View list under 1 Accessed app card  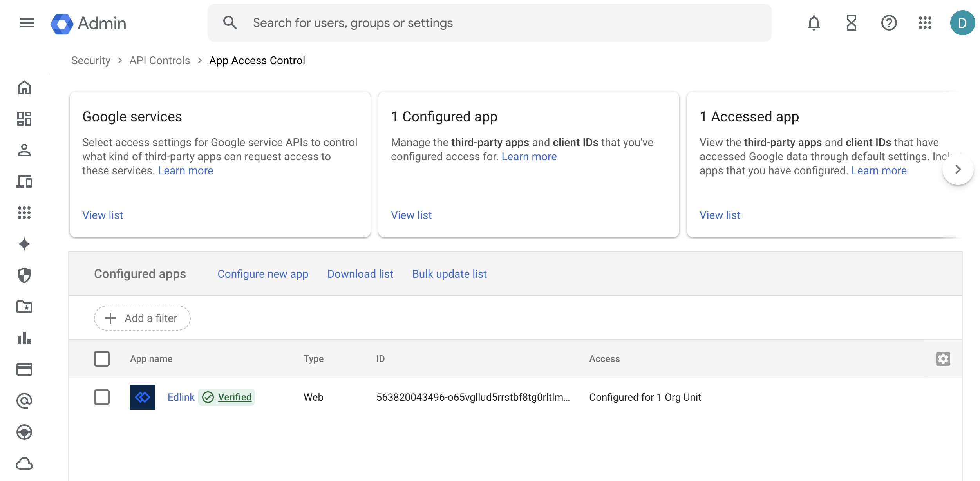(720, 215)
